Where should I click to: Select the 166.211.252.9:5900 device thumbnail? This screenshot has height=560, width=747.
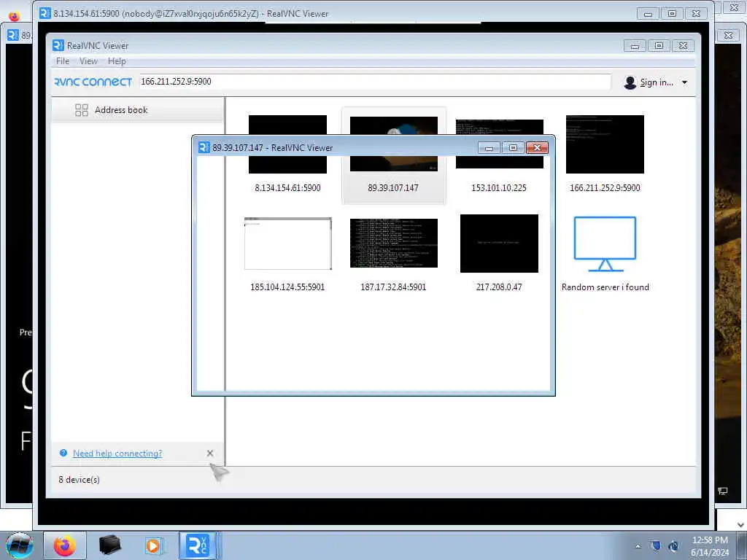click(x=605, y=144)
